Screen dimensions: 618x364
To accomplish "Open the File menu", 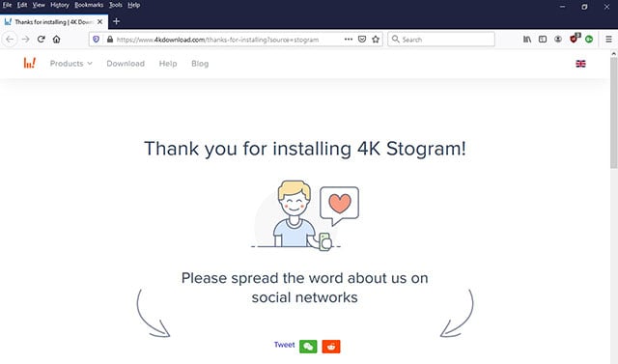I will click(x=7, y=5).
